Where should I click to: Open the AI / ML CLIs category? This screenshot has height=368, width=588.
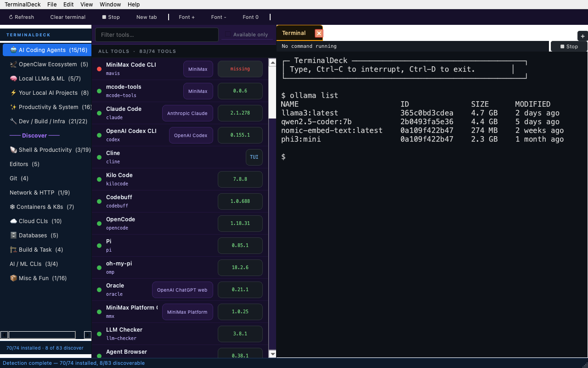point(46,264)
